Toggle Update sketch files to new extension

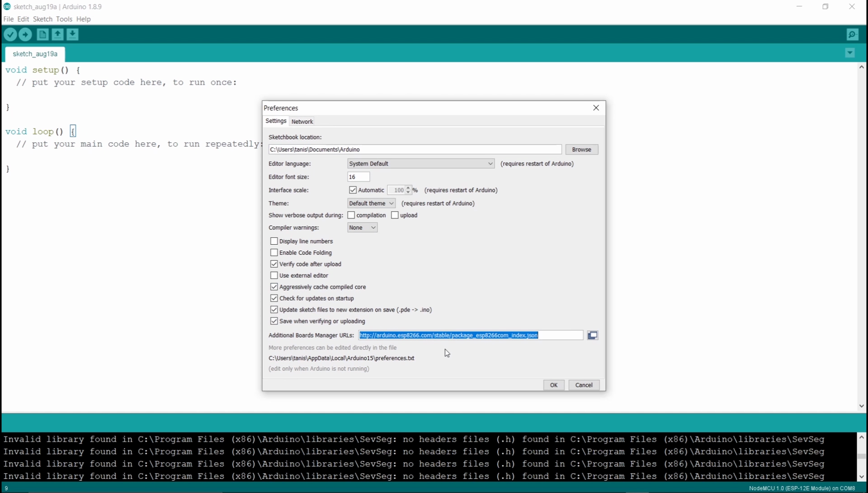click(x=274, y=310)
